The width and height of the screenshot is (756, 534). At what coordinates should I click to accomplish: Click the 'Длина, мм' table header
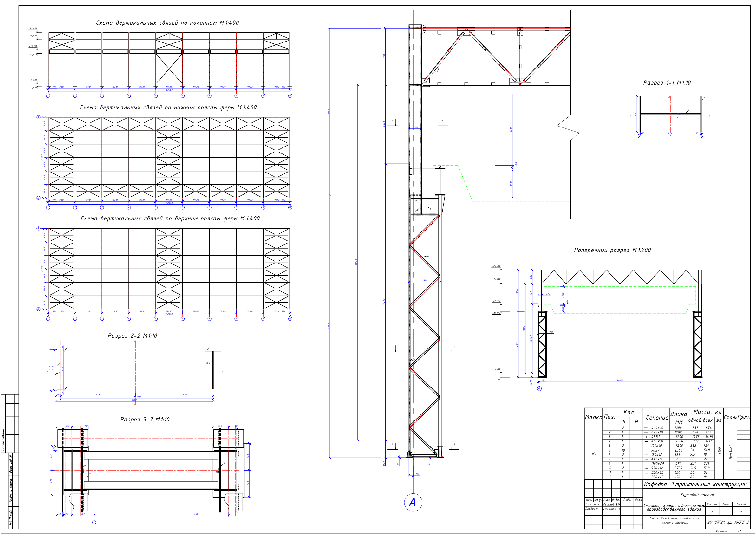click(x=679, y=418)
